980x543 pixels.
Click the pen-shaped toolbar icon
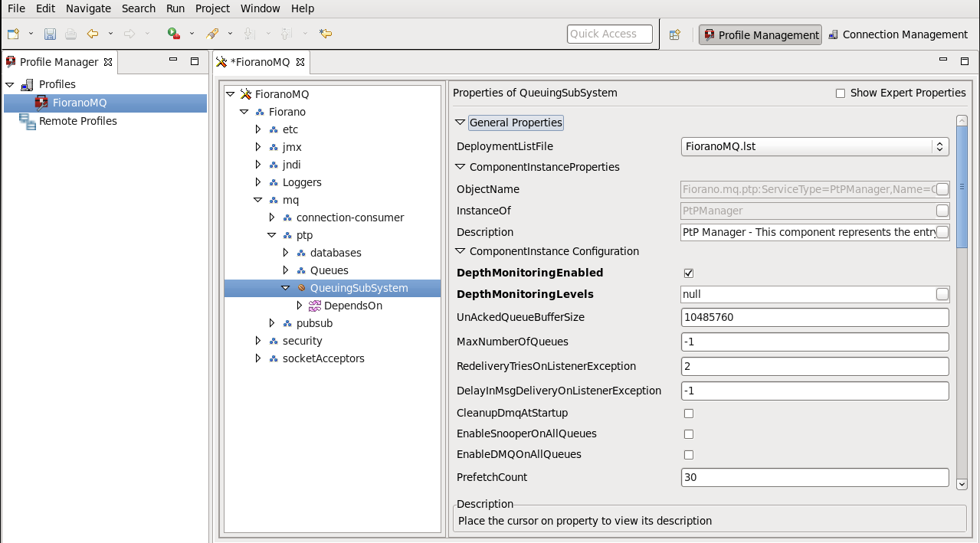[212, 34]
